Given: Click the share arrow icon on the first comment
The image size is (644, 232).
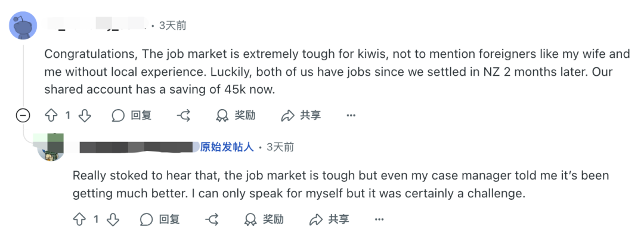Looking at the screenshot, I should [287, 116].
